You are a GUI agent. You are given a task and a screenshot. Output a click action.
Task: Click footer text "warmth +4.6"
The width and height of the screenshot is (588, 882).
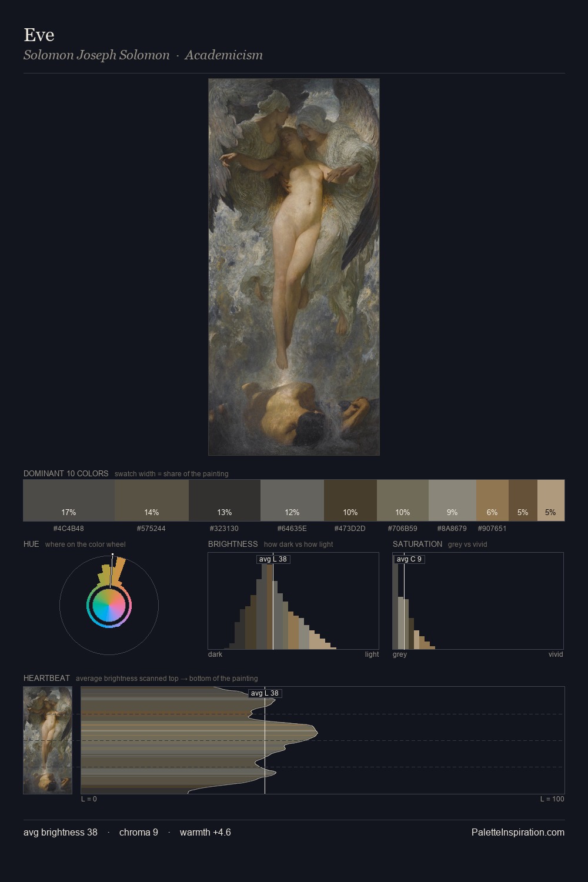205,832
